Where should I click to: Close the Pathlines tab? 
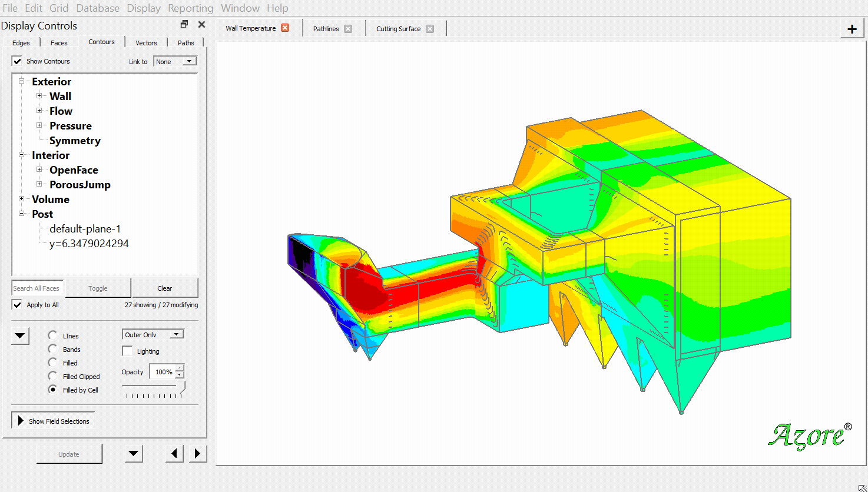pos(348,29)
